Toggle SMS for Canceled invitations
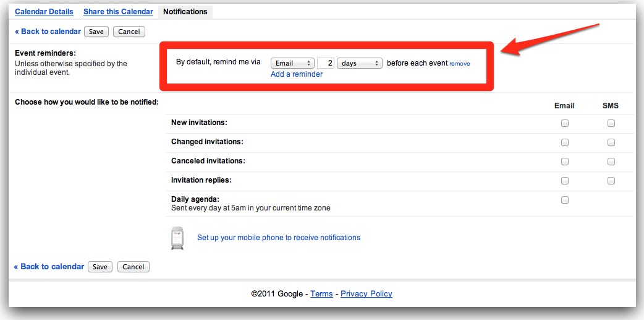 coord(611,162)
